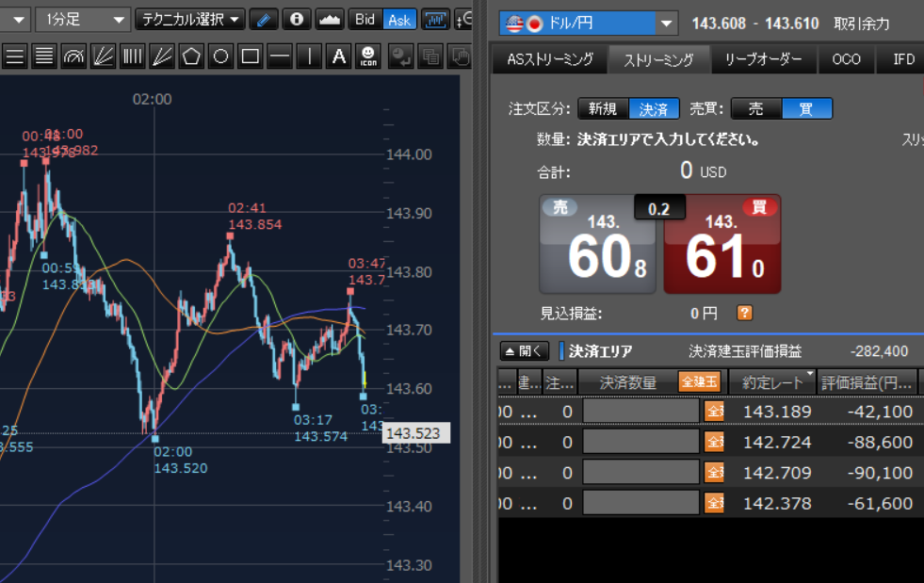Select the fan lines tool
The width and height of the screenshot is (924, 583).
(x=103, y=57)
